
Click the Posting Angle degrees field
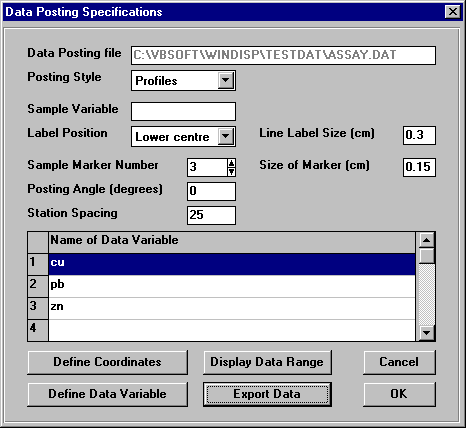point(211,191)
